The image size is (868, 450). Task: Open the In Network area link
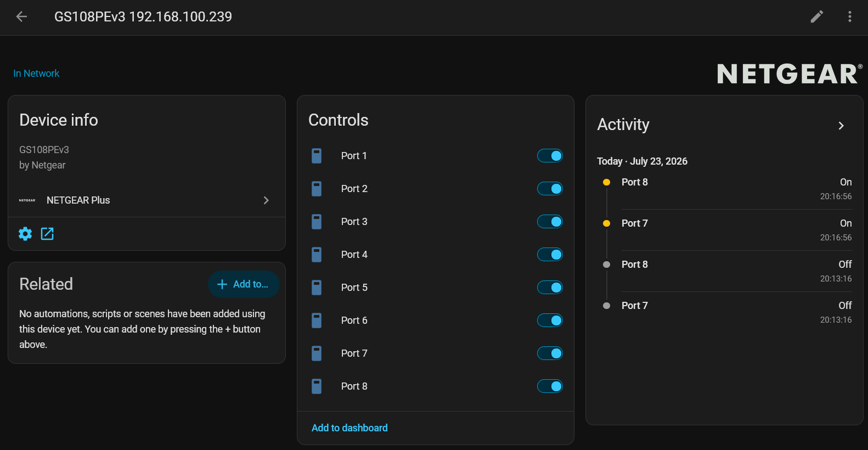tap(36, 74)
